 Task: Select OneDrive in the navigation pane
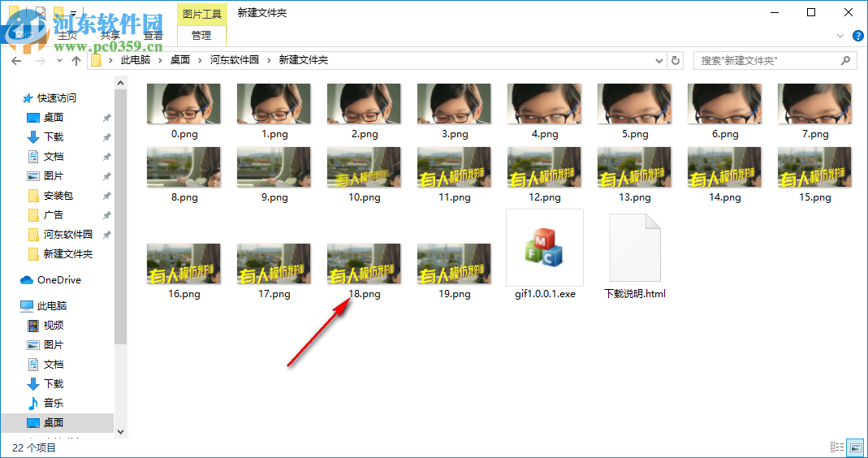pos(58,280)
